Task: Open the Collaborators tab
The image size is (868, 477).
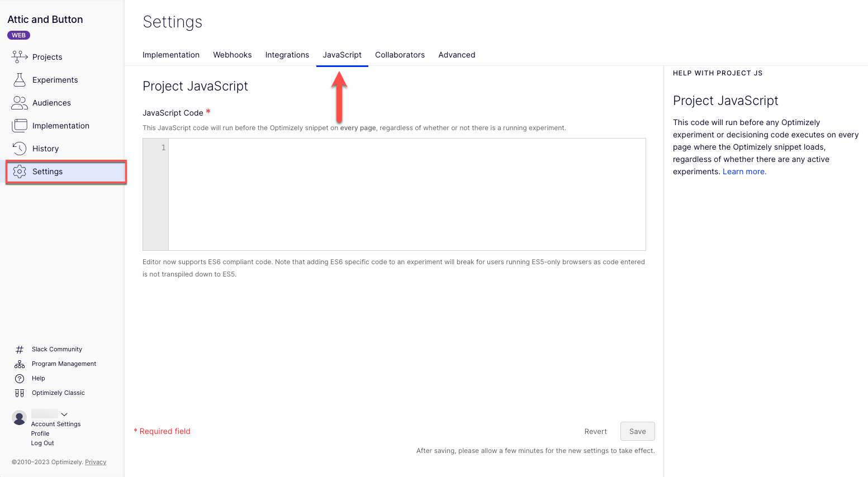Action: [x=400, y=54]
